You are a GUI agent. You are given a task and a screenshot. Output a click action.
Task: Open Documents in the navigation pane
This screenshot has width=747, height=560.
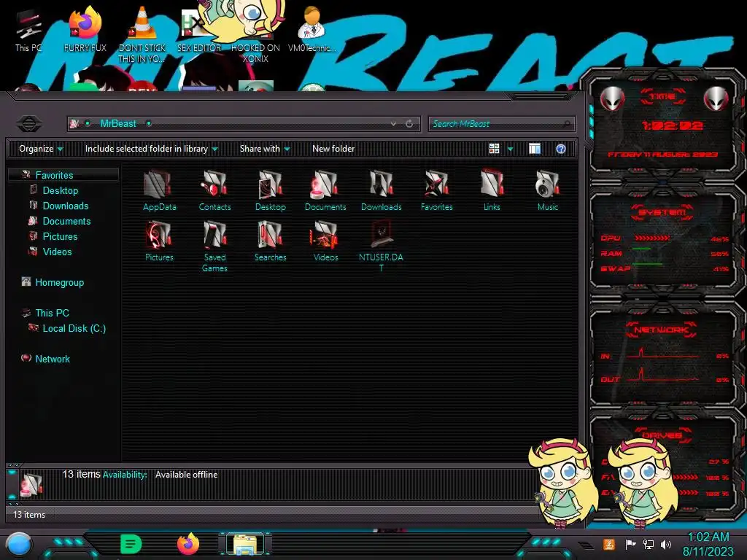pyautogui.click(x=66, y=221)
